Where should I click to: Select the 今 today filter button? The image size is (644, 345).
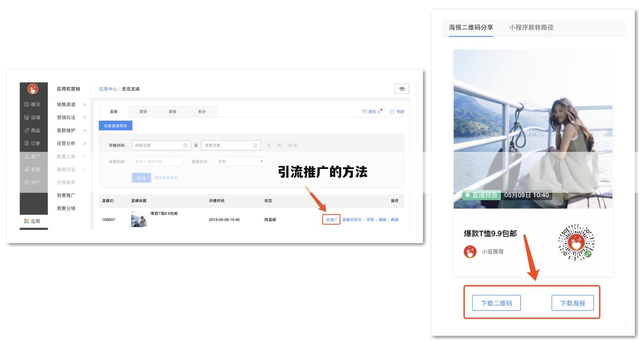pyautogui.click(x=269, y=145)
